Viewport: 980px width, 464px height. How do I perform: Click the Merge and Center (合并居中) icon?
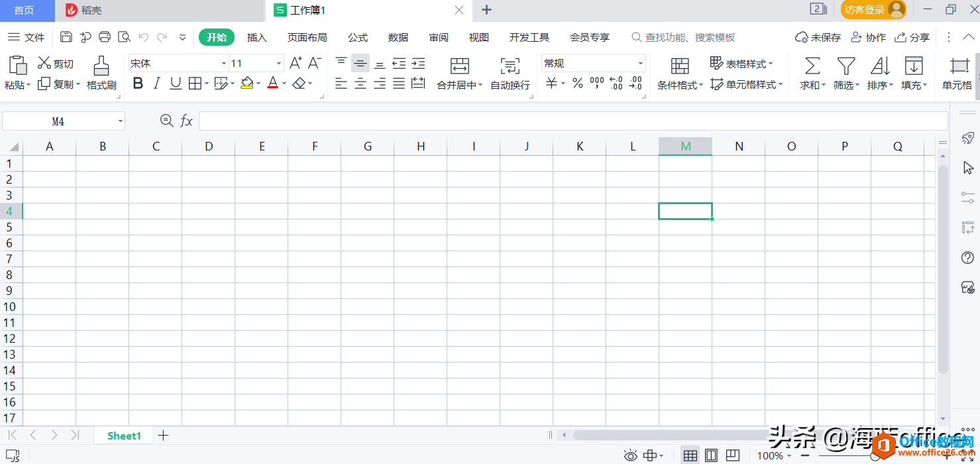[459, 66]
